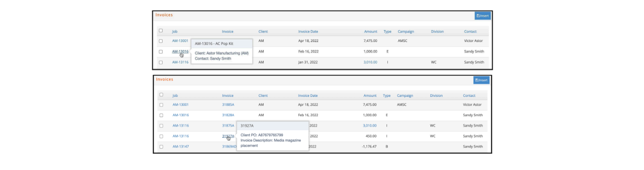Viewport: 644px width, 170px height.
Task: Sort upper panel by Type column header
Action: coord(387,32)
